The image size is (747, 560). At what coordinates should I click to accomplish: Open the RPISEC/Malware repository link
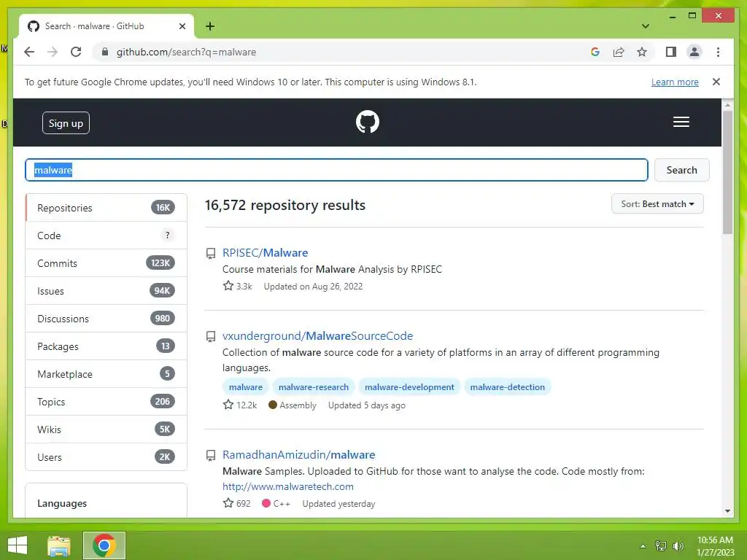click(x=266, y=253)
